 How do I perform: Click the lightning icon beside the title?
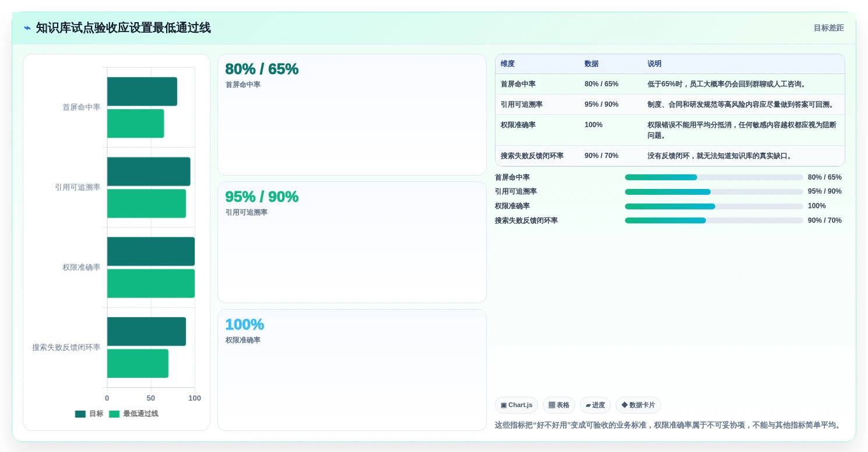[27, 28]
